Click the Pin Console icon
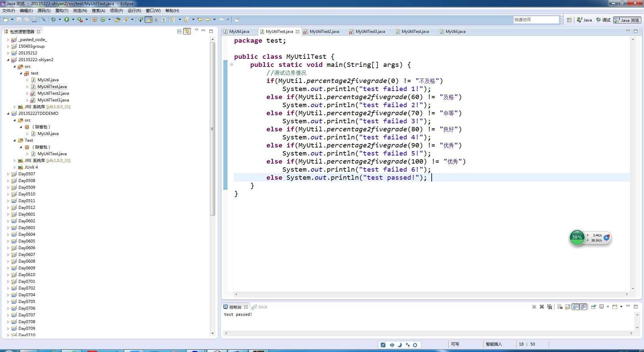This screenshot has height=352, width=644. tap(593, 307)
